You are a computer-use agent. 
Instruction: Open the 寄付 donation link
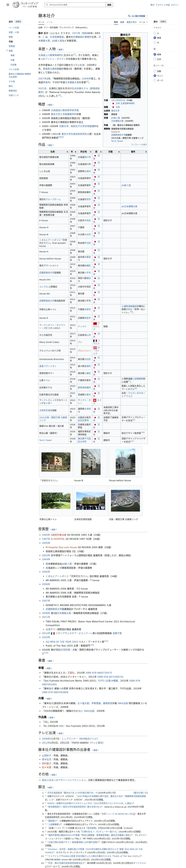pyautogui.click(x=152, y=5)
